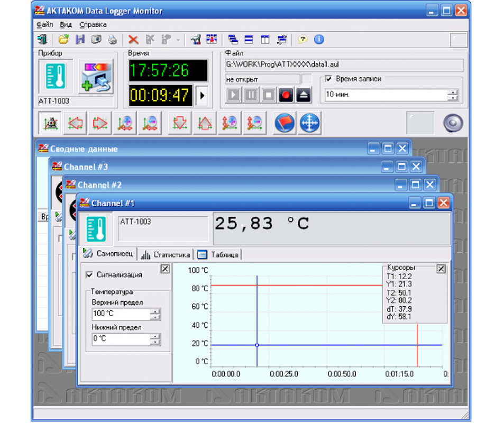Click the Pause playback button
Image resolution: width=504 pixels, height=423 pixels.
pos(251,95)
